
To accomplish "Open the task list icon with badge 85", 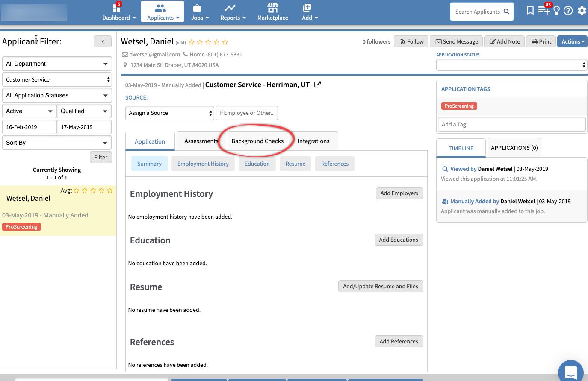I will (x=544, y=10).
